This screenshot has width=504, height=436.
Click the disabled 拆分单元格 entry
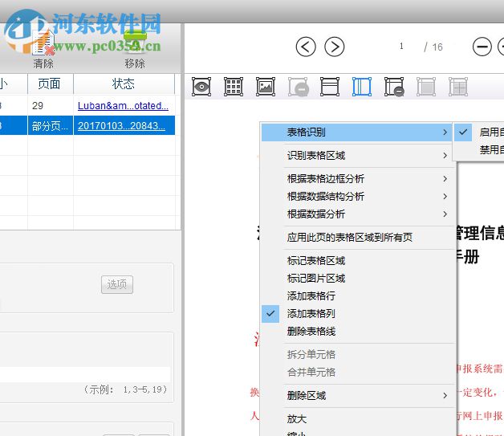[356, 355]
